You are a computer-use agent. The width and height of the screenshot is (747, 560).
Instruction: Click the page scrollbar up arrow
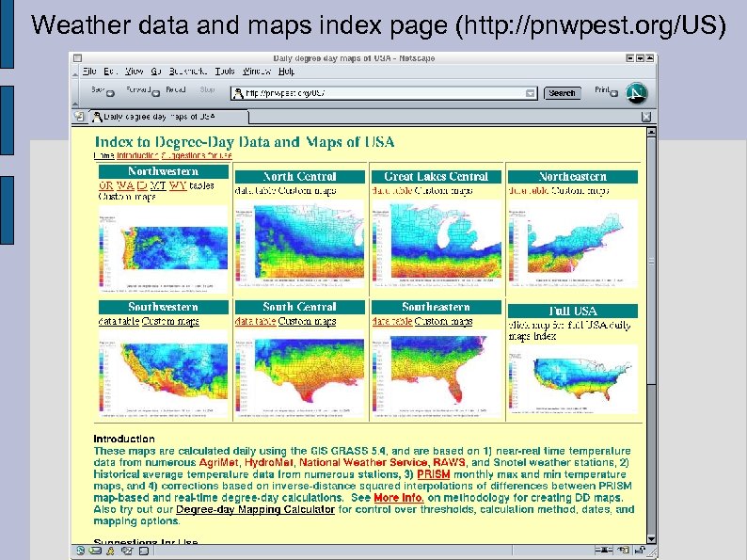click(x=651, y=132)
